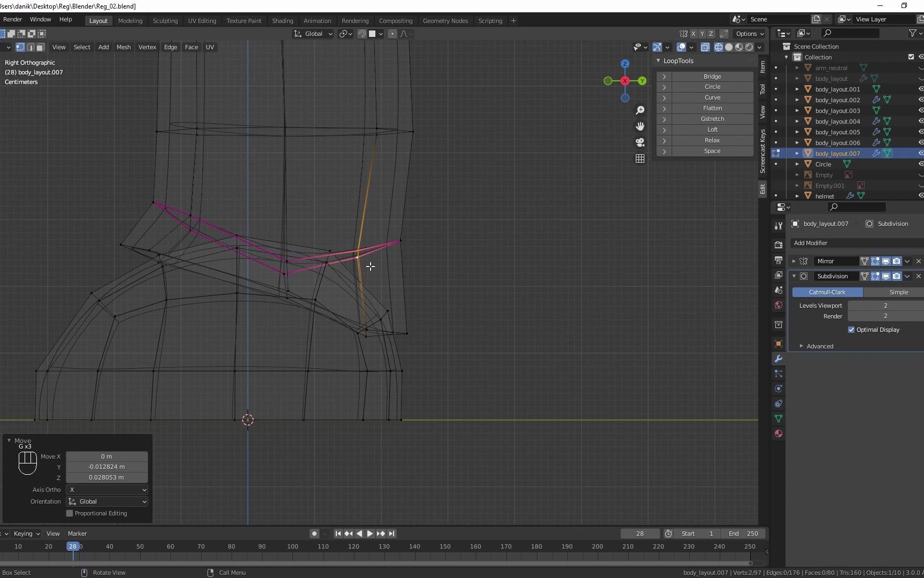
Task: Click the Add Modifier button
Action: [x=810, y=243]
